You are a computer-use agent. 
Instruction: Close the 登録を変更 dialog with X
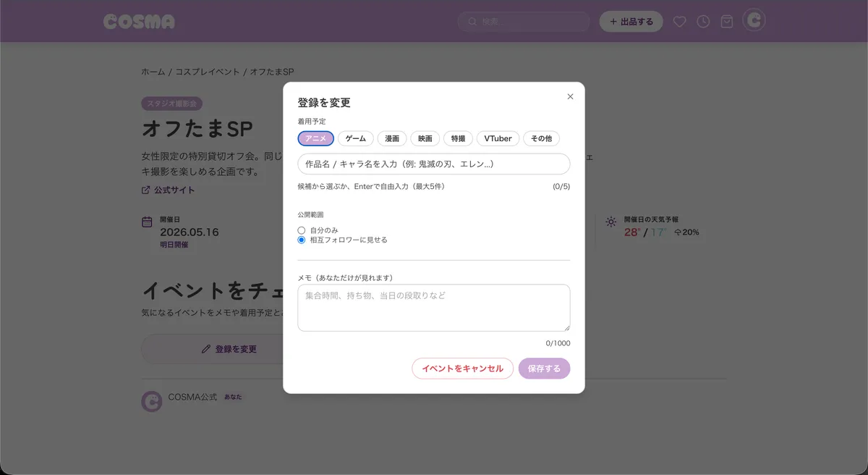click(570, 96)
